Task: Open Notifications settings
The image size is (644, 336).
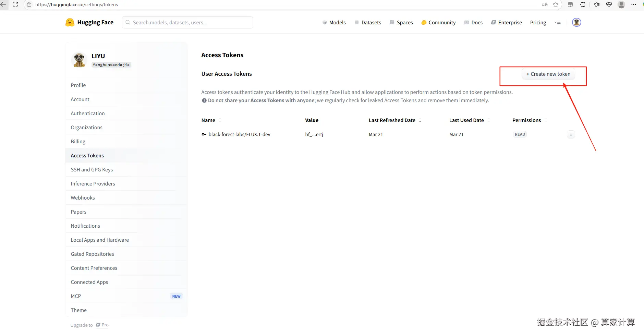Action: point(126,226)
